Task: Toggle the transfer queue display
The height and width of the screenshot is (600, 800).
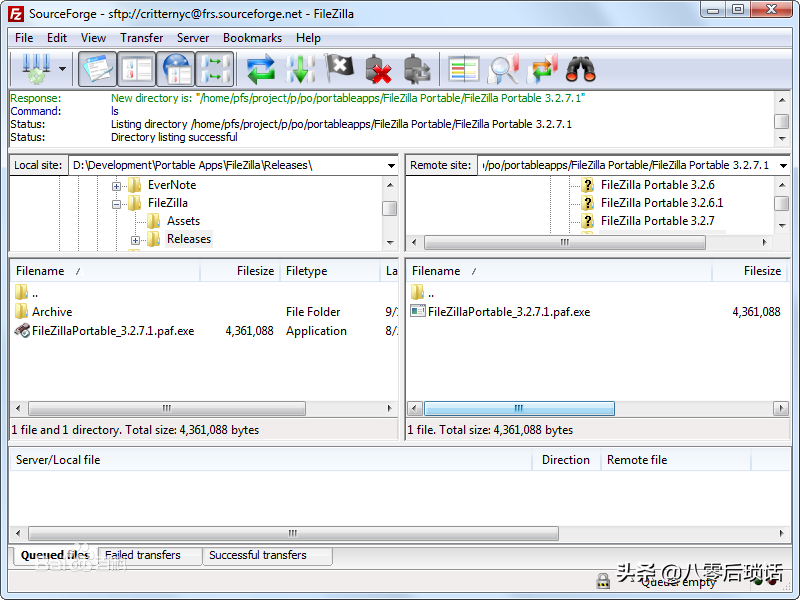Action: coord(215,69)
